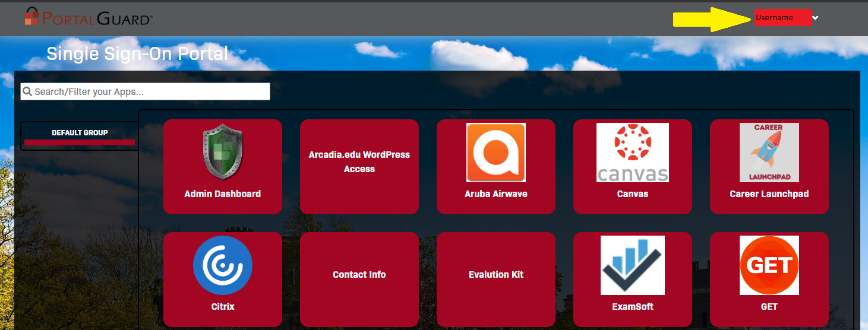
Task: Open the Evalution Kit tile
Action: coord(496,280)
